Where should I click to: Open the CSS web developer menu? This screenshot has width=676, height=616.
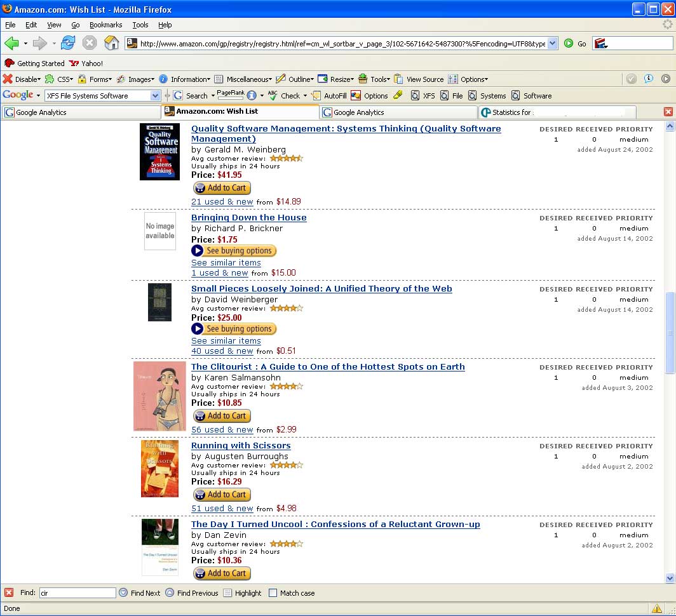(60, 79)
